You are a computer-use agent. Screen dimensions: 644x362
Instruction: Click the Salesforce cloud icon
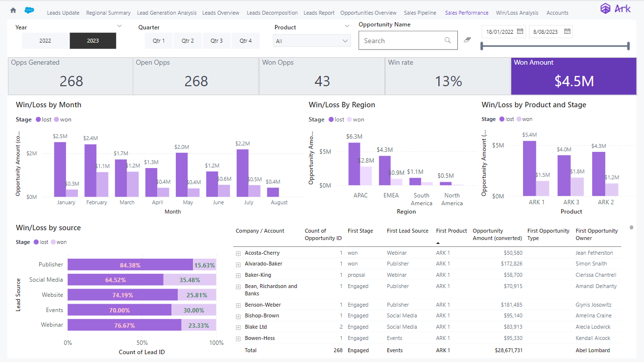tap(29, 9)
